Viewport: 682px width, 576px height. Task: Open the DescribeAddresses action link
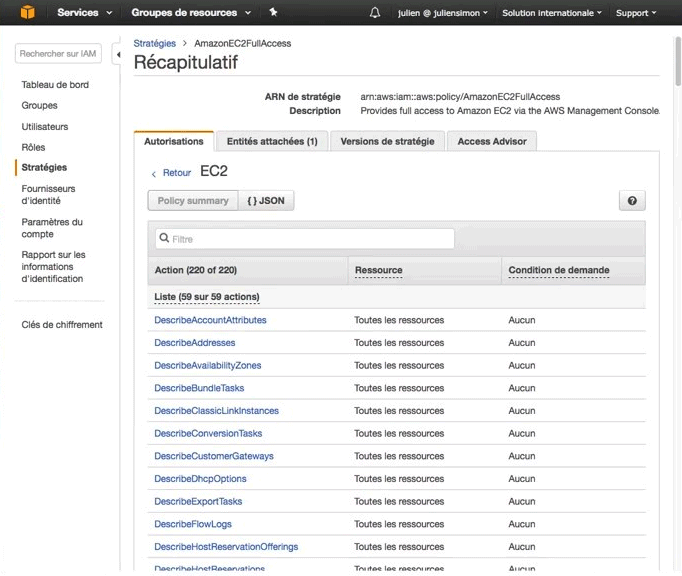click(194, 343)
